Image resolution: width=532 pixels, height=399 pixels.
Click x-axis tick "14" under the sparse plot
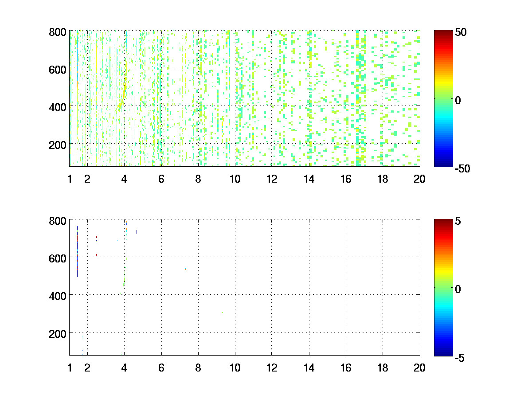tap(309, 368)
